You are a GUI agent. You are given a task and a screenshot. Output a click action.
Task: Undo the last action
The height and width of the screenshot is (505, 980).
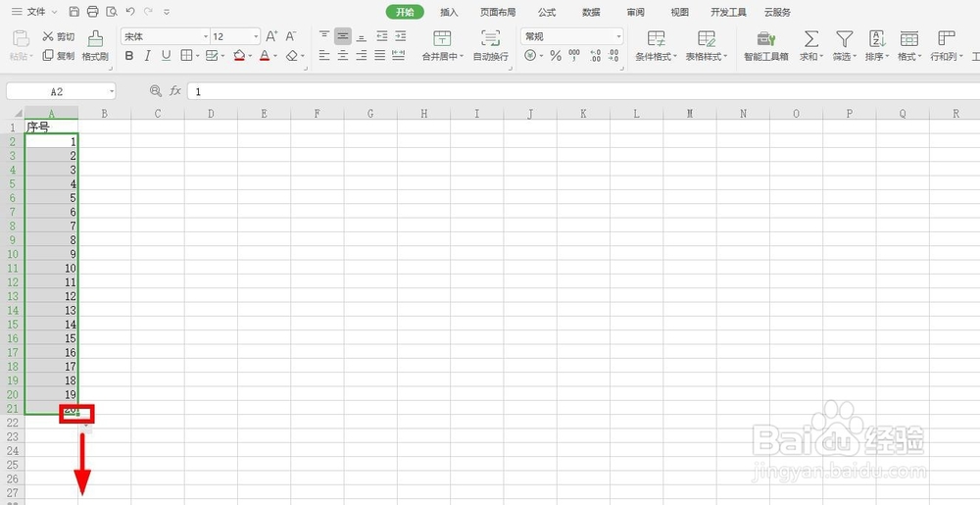pyautogui.click(x=130, y=11)
